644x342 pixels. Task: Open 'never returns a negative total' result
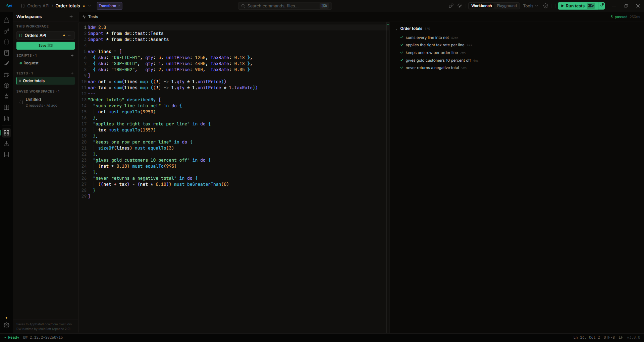tap(433, 68)
